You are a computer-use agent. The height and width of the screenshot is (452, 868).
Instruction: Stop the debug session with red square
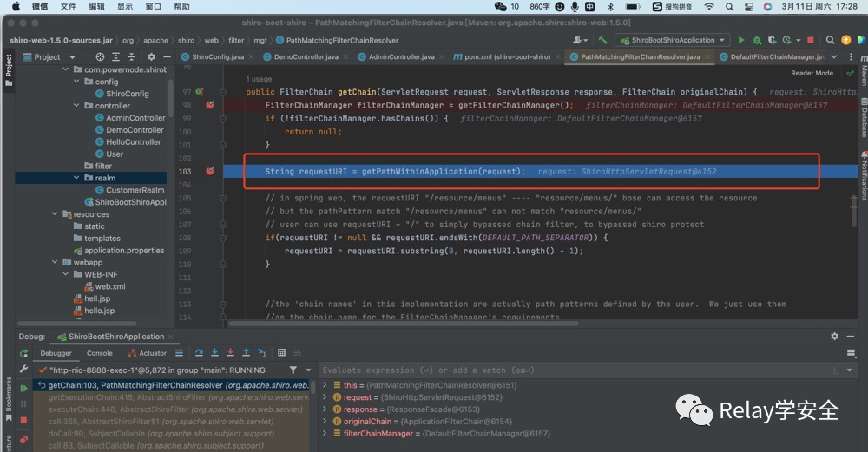pos(23,420)
